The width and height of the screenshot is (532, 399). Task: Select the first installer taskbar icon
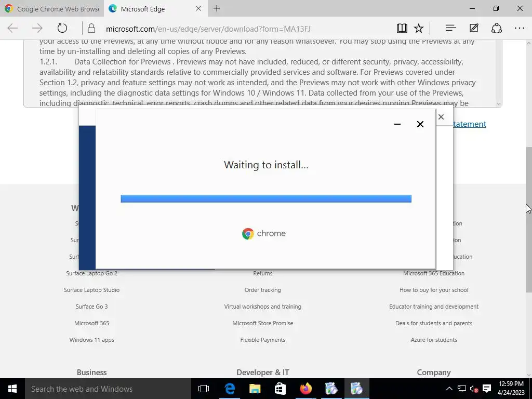pos(331,389)
